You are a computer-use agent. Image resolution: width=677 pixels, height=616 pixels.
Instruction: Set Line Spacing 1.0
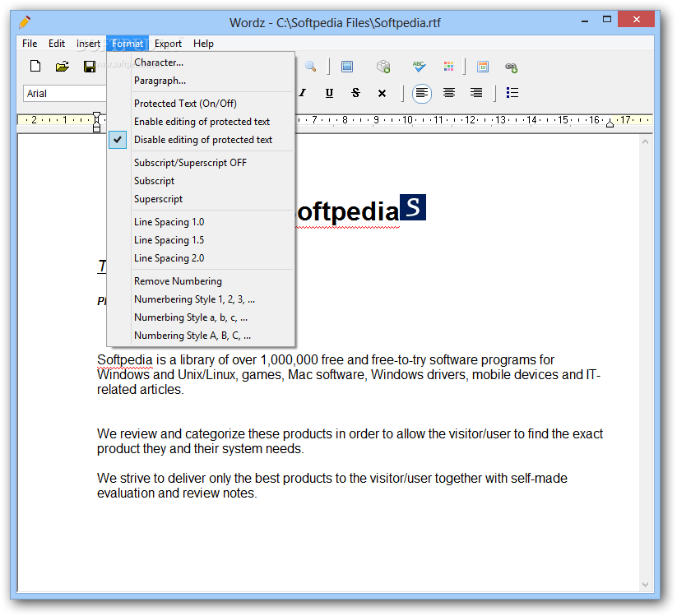tap(202, 222)
